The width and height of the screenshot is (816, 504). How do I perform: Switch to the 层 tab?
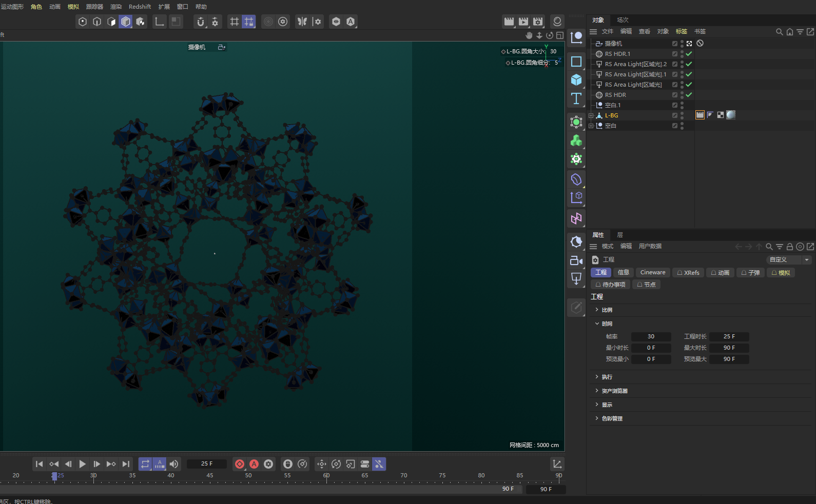pyautogui.click(x=620, y=235)
